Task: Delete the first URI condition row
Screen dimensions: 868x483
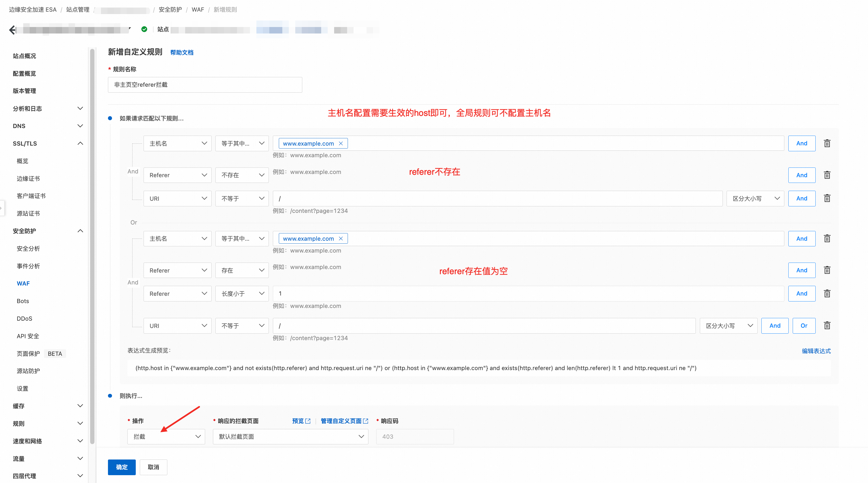Action: tap(827, 198)
